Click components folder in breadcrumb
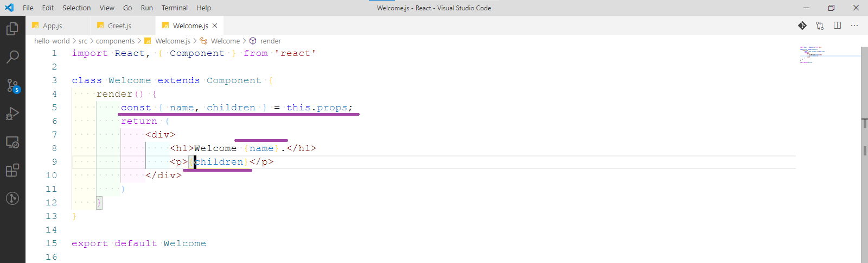 (x=116, y=41)
